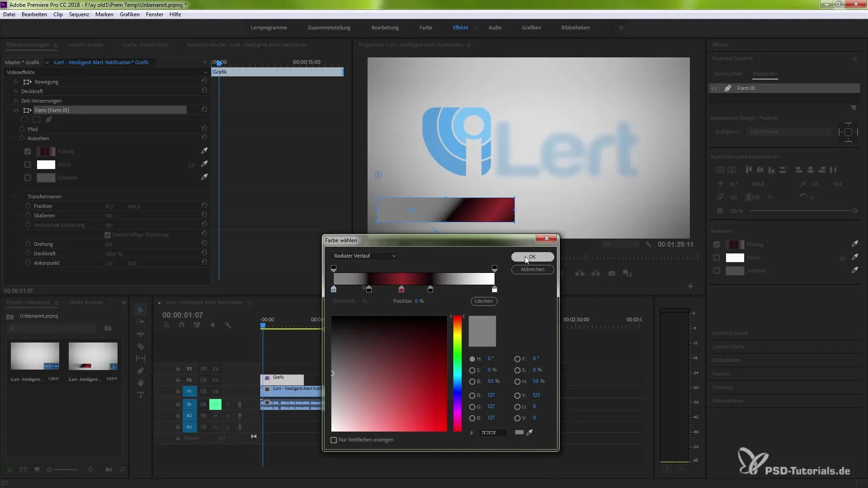Screen dimensions: 868x488
Task: Check Nur Webfarben anzeigen
Action: 334,440
